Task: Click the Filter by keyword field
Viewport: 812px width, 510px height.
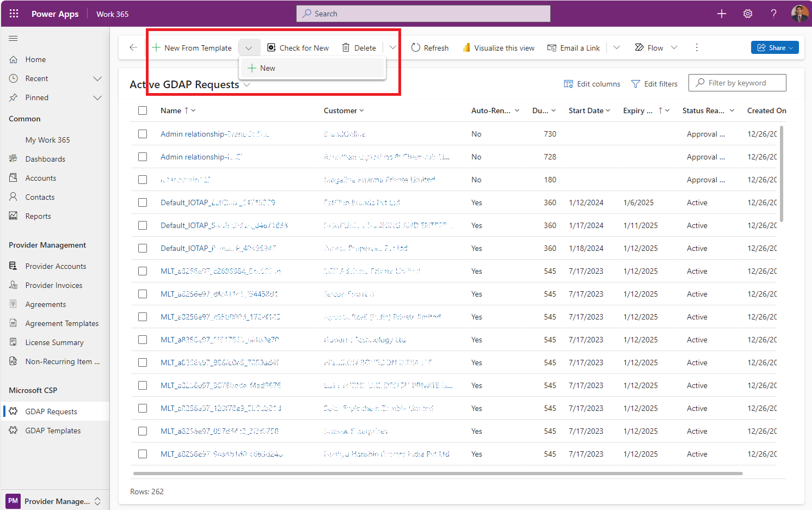Action: tap(737, 83)
